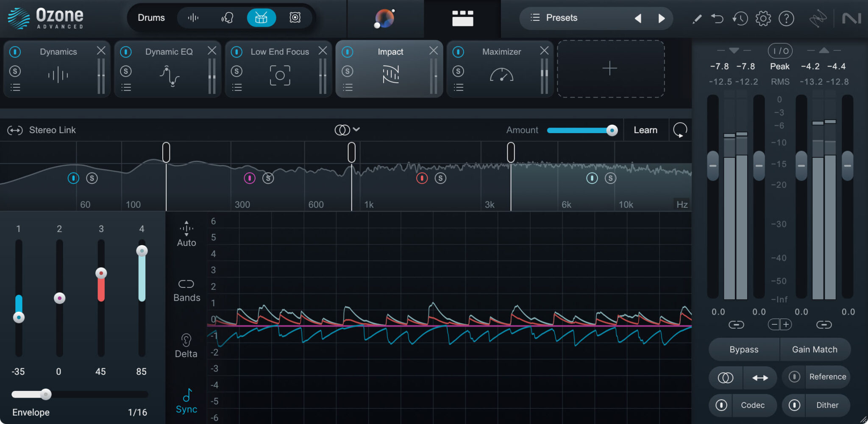Advance to the next preset with right arrow
The width and height of the screenshot is (868, 424).
[x=662, y=18]
